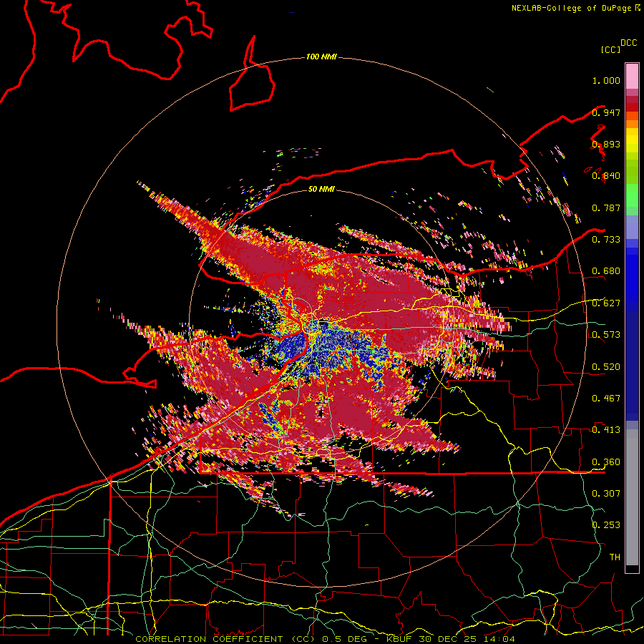
Task: Select the 0.573 color scale value
Action: tap(606, 335)
